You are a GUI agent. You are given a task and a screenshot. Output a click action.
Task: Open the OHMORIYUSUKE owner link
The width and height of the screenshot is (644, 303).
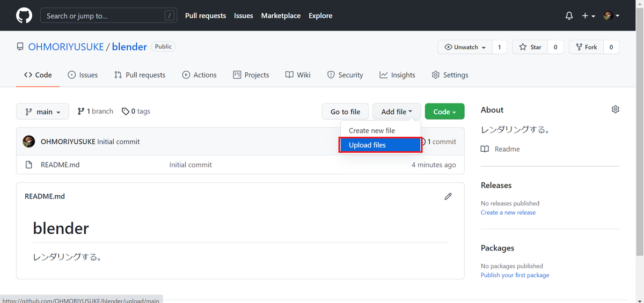point(66,47)
